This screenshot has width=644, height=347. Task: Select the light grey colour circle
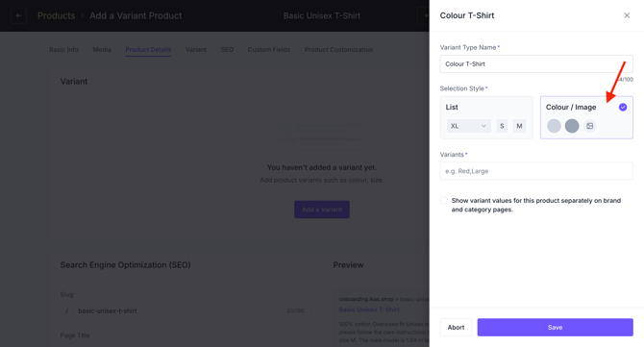coord(554,126)
